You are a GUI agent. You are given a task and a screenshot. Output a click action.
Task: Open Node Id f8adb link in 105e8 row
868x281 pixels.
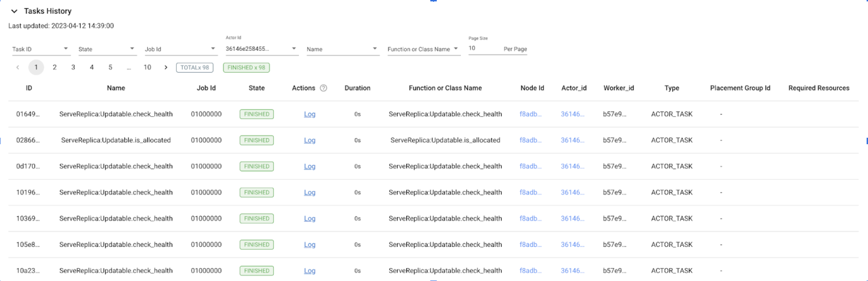530,244
